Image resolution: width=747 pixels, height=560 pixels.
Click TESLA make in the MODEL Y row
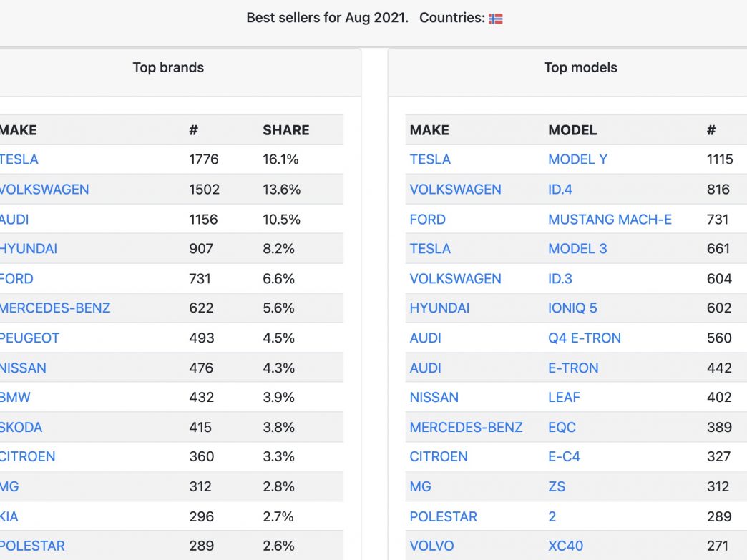tap(430, 159)
